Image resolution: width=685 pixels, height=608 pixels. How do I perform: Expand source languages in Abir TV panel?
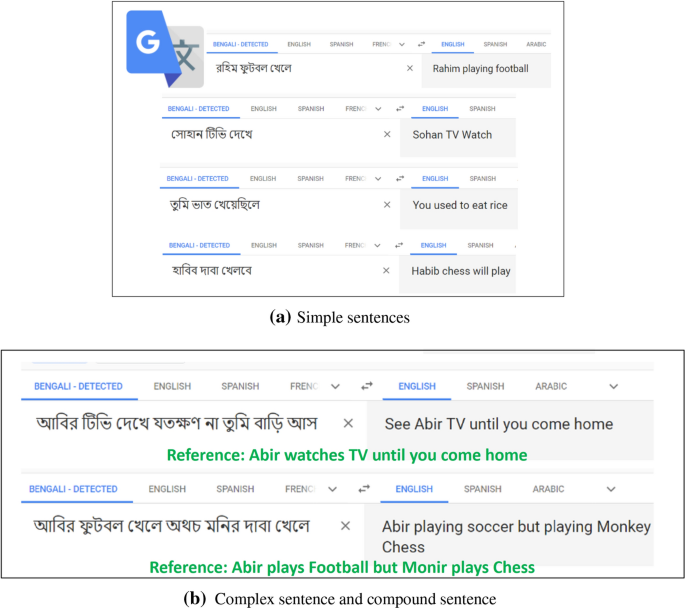point(335,386)
